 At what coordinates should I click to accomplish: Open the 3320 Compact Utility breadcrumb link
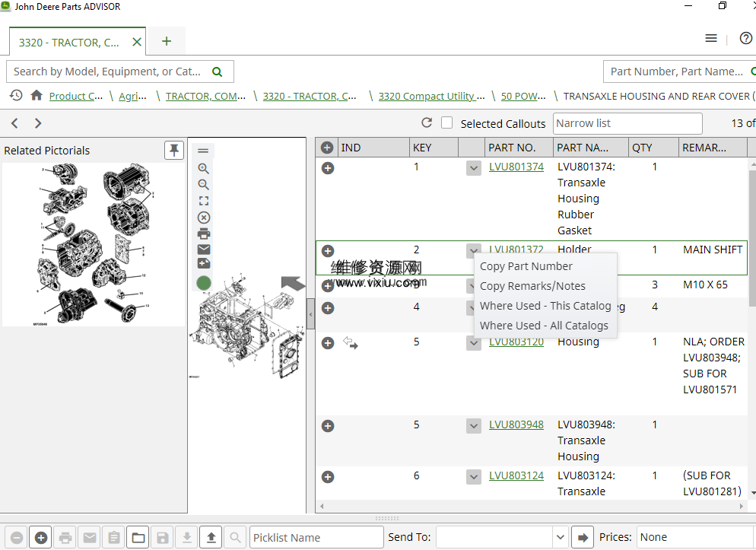pos(431,96)
